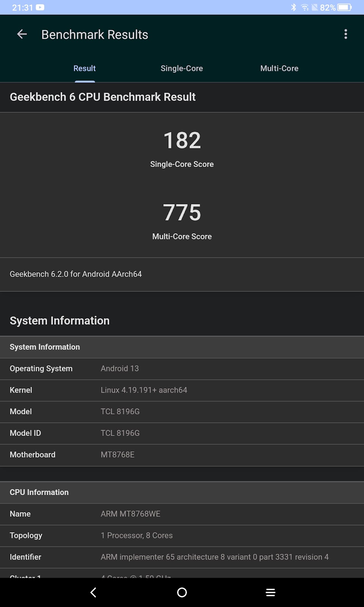Tap the ARM implementer 65 identifier value
This screenshot has height=607, width=364.
[x=215, y=557]
